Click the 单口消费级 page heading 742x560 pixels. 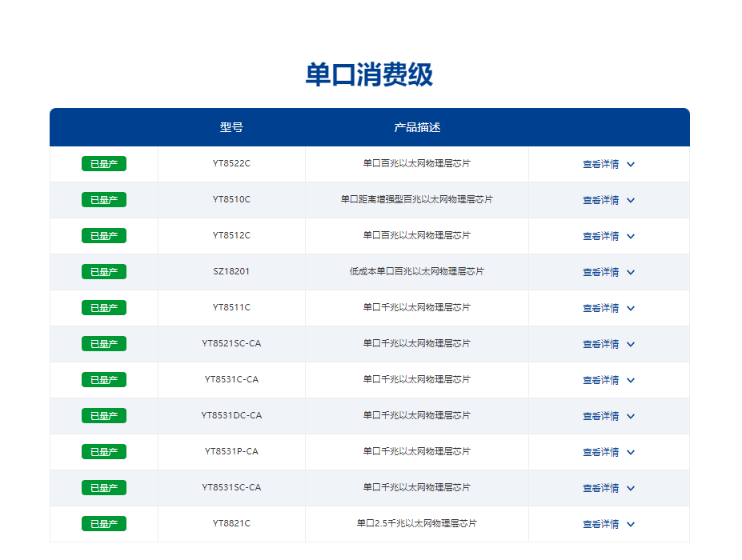pos(369,74)
